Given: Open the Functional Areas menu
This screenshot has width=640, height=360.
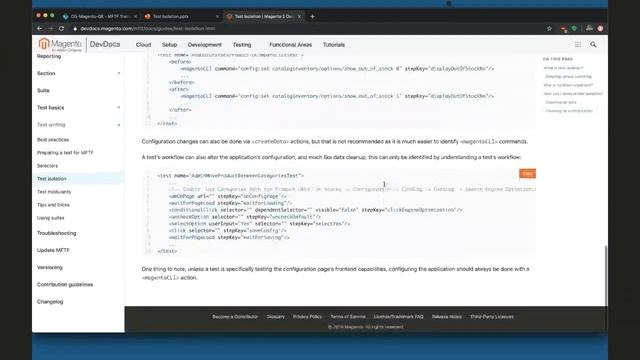Looking at the screenshot, I should pos(290,44).
